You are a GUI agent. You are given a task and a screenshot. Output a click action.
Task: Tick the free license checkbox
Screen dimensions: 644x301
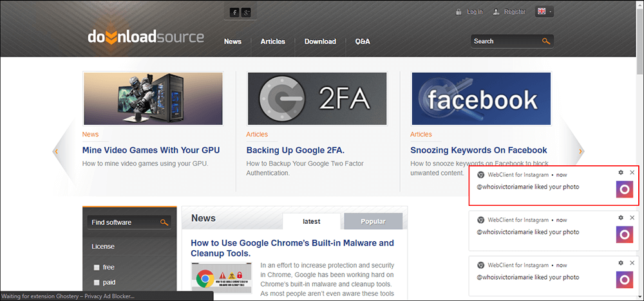[x=97, y=268]
